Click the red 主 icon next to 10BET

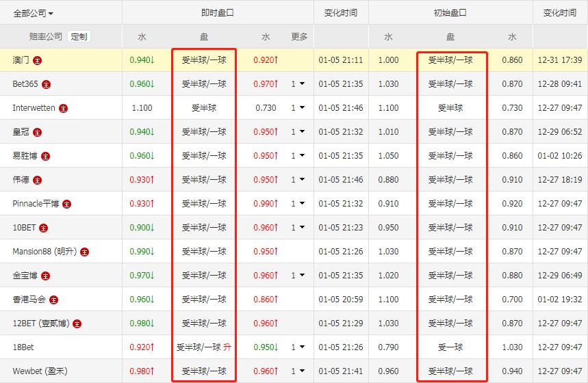(44, 228)
